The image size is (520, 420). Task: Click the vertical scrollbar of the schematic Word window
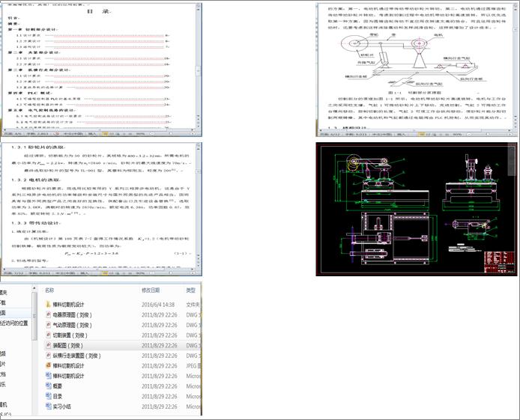pos(515,66)
